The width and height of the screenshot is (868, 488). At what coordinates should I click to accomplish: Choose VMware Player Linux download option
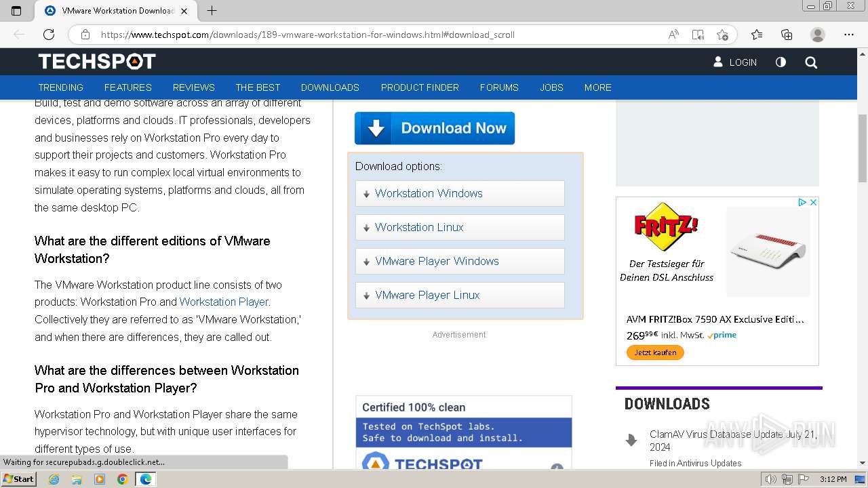pyautogui.click(x=460, y=295)
